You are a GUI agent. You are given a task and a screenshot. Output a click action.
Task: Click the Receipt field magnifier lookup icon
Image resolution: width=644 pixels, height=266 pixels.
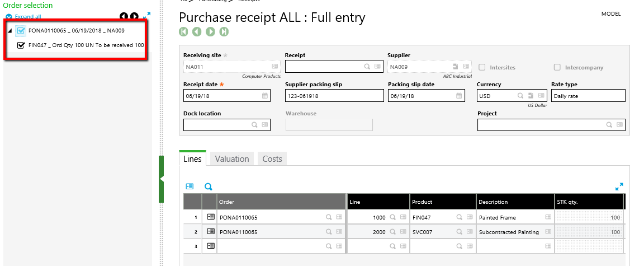pyautogui.click(x=367, y=67)
